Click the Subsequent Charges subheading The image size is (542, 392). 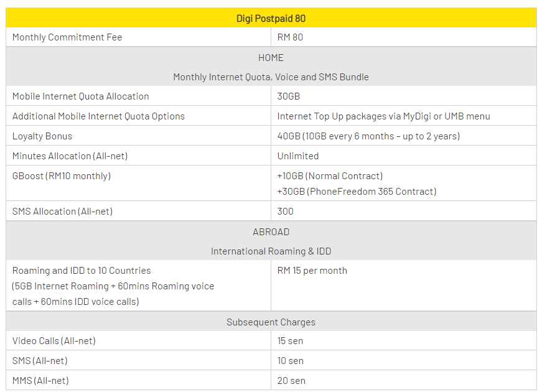coord(271,322)
